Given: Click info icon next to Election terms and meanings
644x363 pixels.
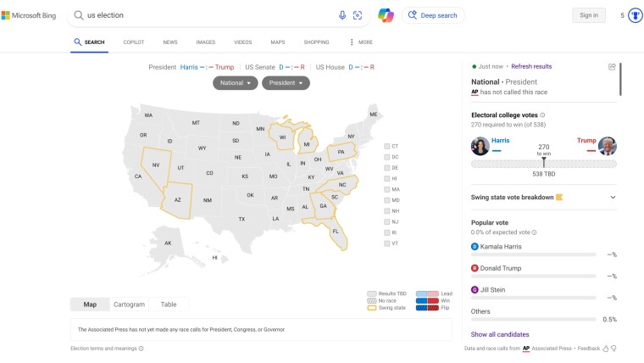Looking at the screenshot, I should [x=142, y=349].
